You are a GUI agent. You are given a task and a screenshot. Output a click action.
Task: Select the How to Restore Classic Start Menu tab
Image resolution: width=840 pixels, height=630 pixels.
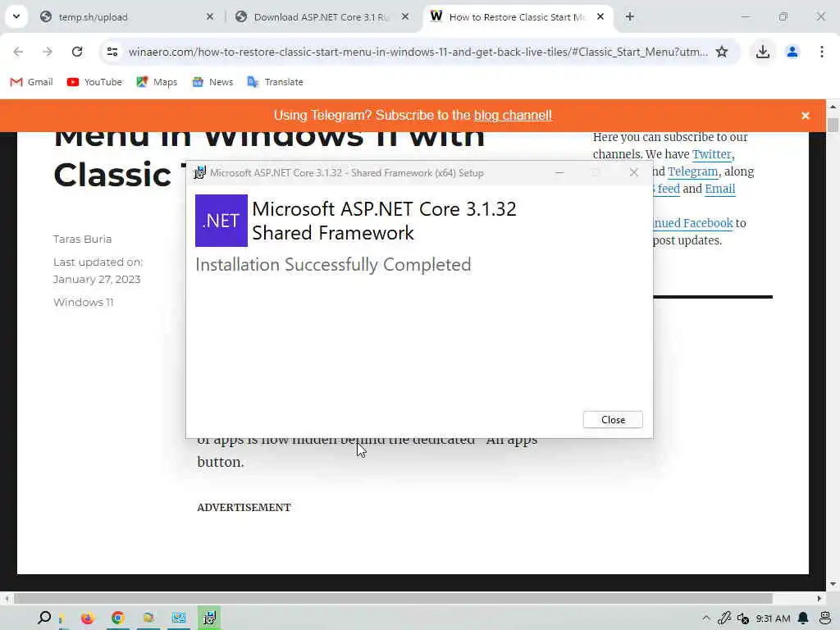[517, 17]
